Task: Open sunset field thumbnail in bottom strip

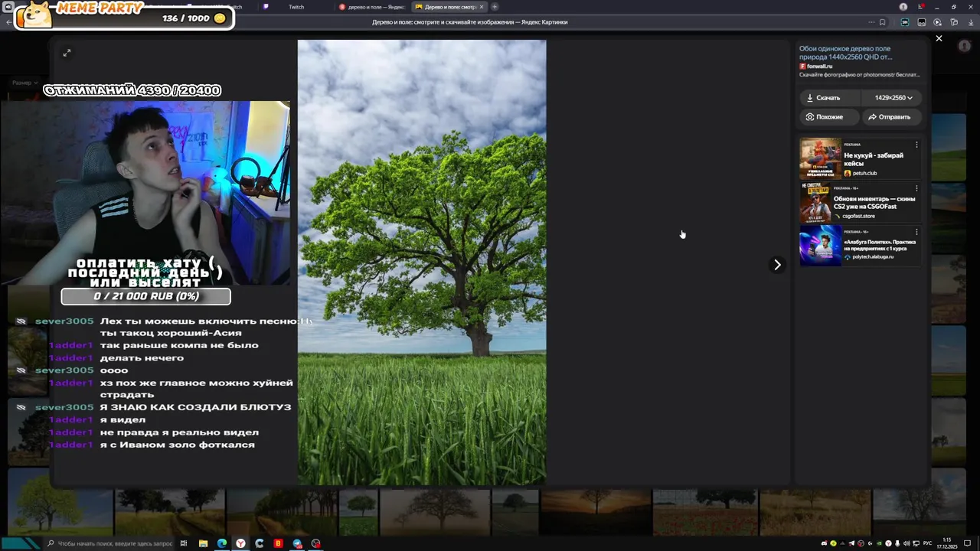Action: [596, 512]
